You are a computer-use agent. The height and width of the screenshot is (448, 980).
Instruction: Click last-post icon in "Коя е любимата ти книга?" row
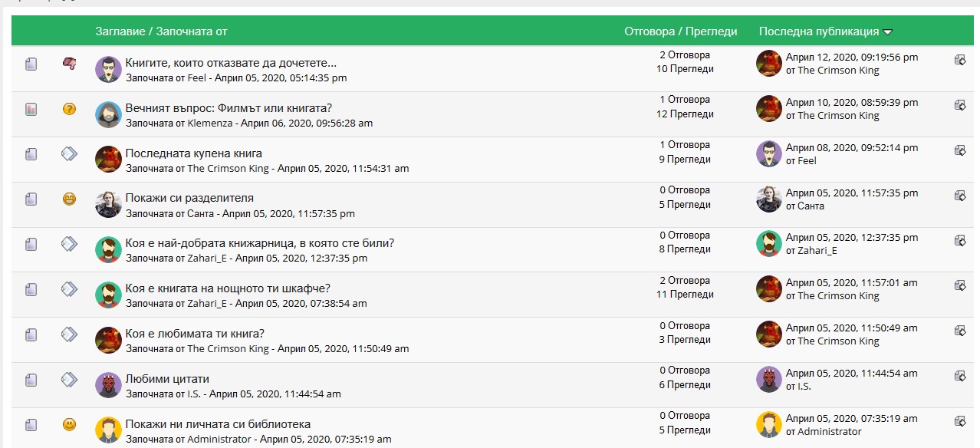tap(959, 331)
